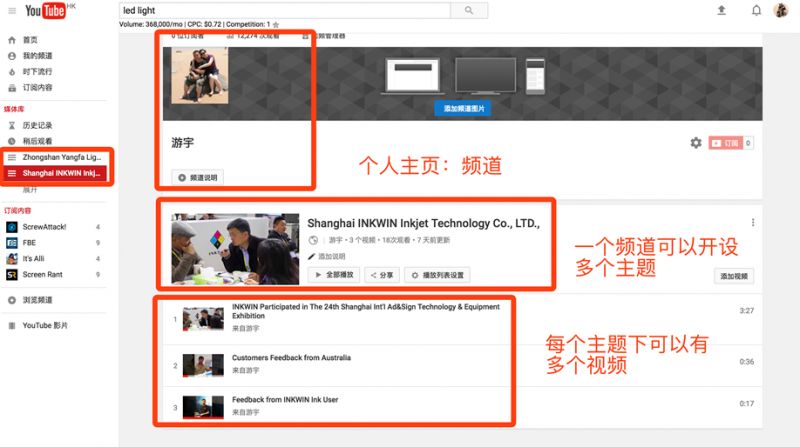
Task: Open the account avatar menu
Action: (x=781, y=10)
